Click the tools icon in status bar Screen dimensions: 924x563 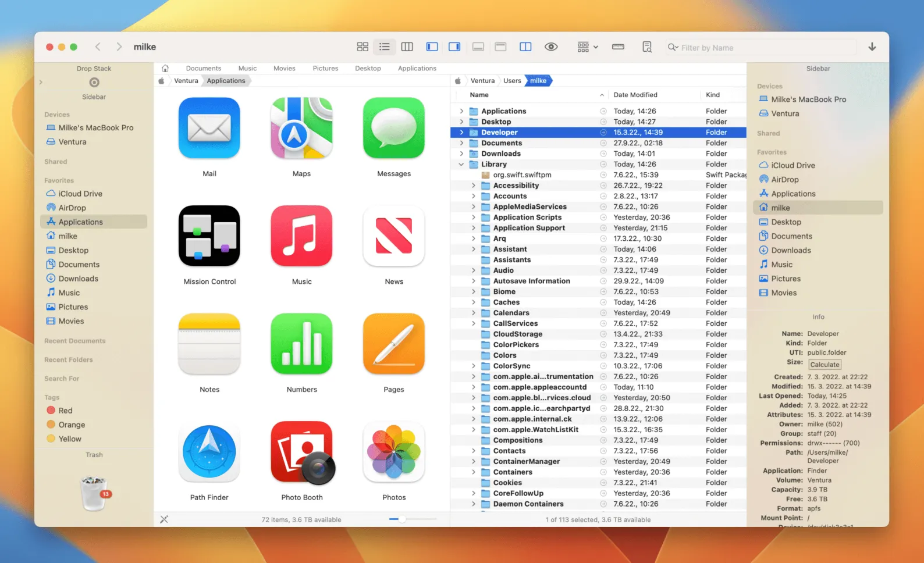tap(164, 519)
